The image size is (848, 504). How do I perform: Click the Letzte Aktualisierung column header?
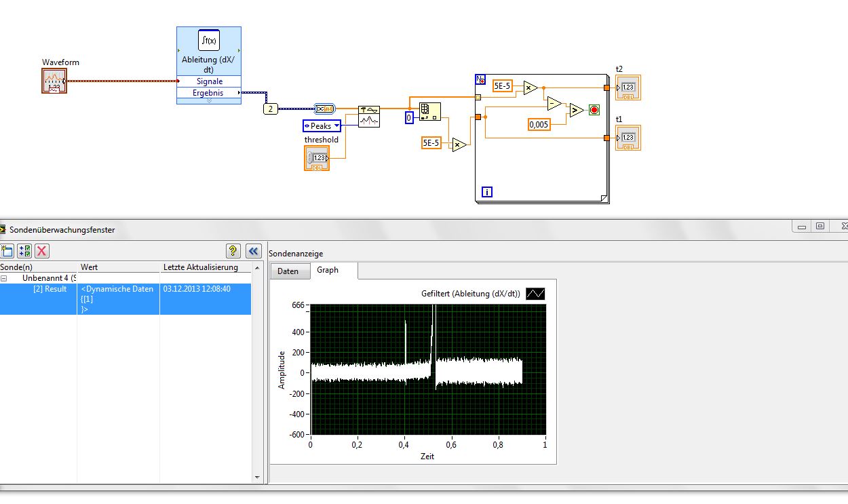(x=201, y=267)
